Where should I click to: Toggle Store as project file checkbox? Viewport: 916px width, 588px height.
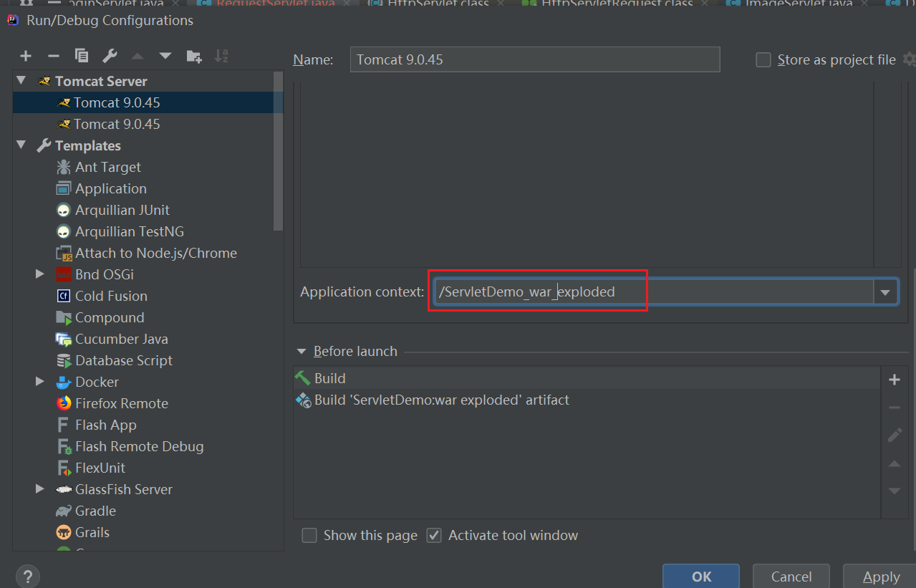coord(763,60)
